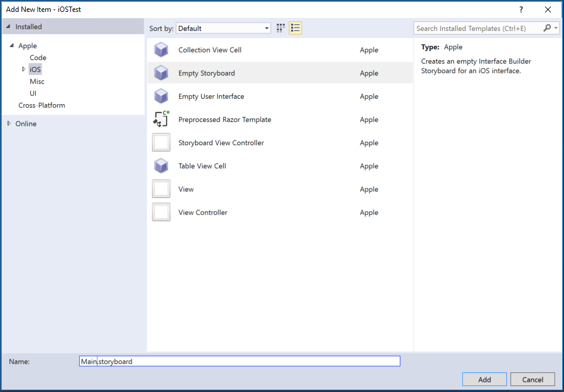Expand the iOS tree node arrow
This screenshot has width=564, height=392.
pos(24,69)
